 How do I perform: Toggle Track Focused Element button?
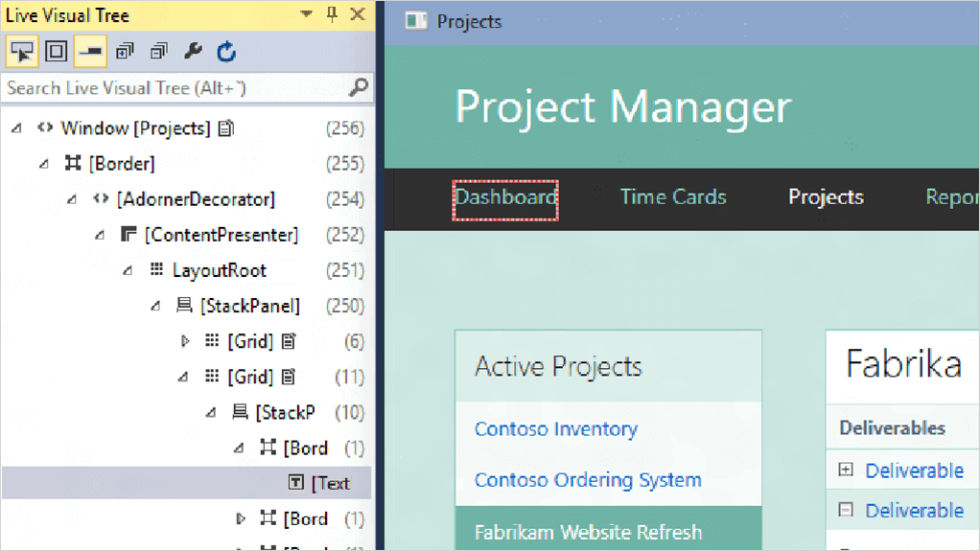click(91, 52)
